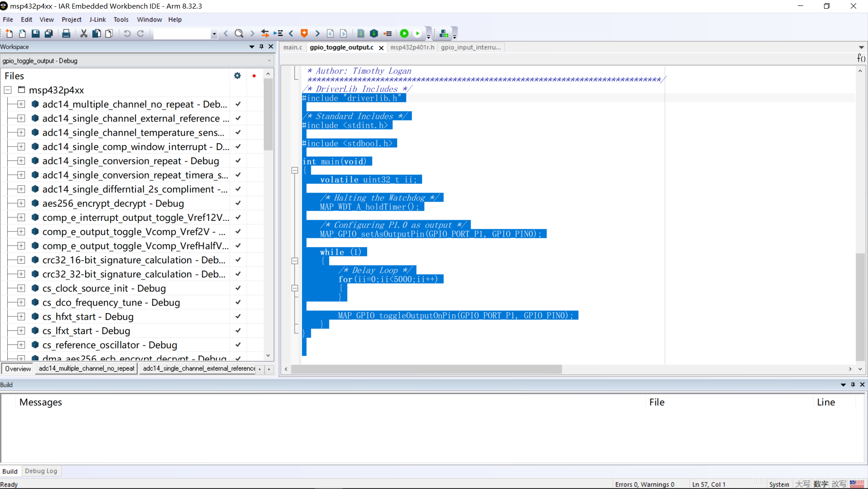Open the Project menu
This screenshot has width=868, height=489.
pyautogui.click(x=71, y=19)
